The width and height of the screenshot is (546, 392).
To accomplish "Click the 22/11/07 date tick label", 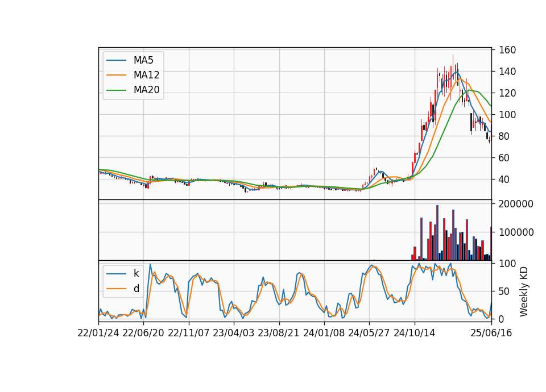I will 189,333.
